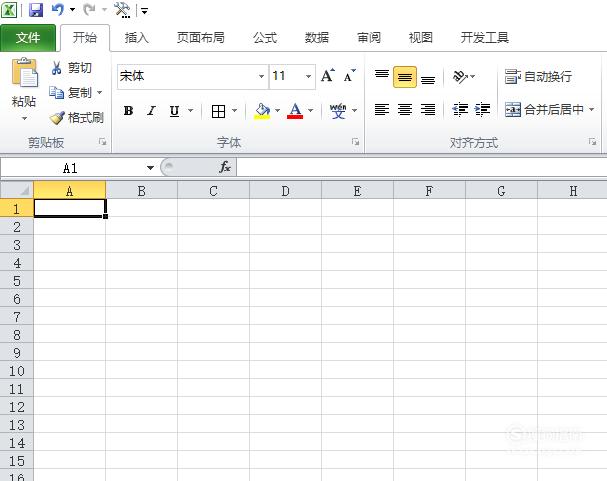The image size is (607, 481).
Task: Click the Excel application logo icon
Action: tap(9, 10)
